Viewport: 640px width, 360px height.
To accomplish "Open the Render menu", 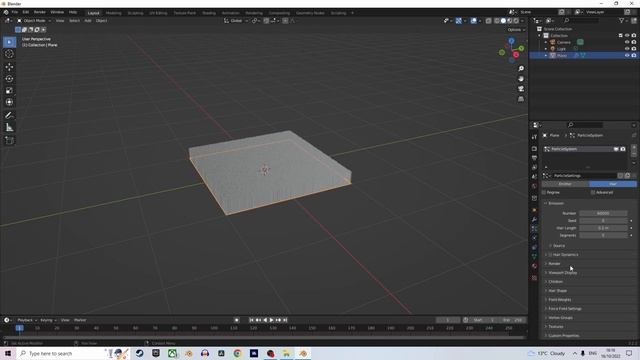I will pyautogui.click(x=40, y=13).
